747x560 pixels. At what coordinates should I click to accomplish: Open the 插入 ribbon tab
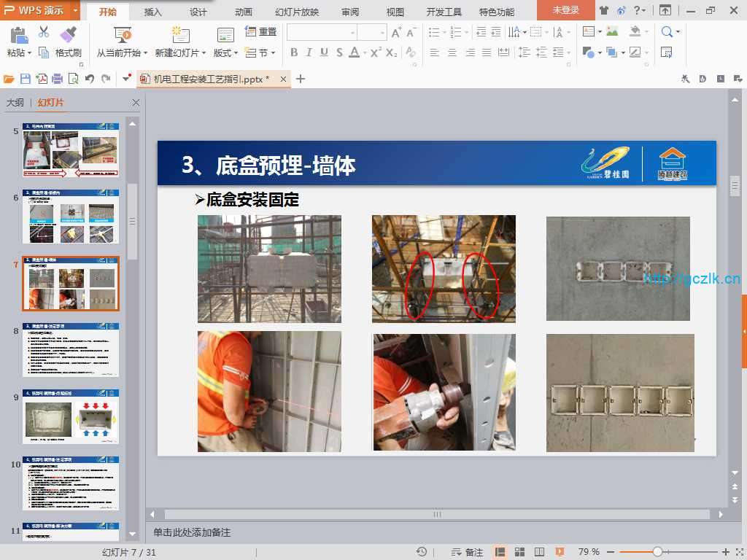[153, 12]
